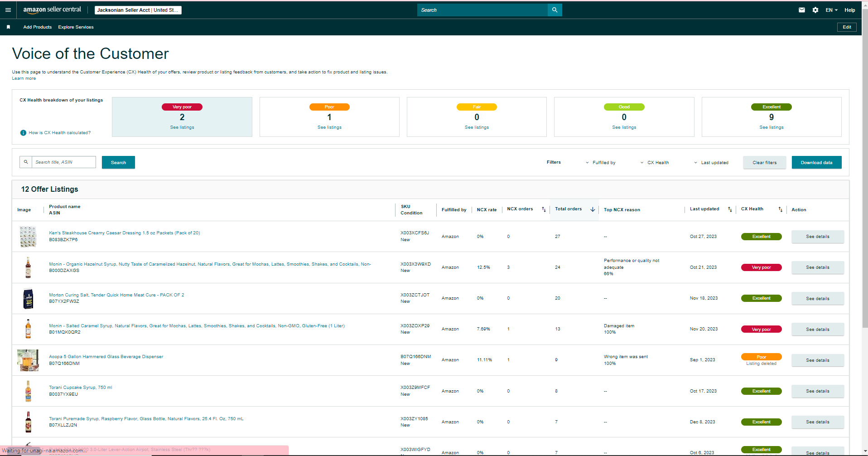Click the Search button beside title field
Screen dimensions: 868x456
118,162
